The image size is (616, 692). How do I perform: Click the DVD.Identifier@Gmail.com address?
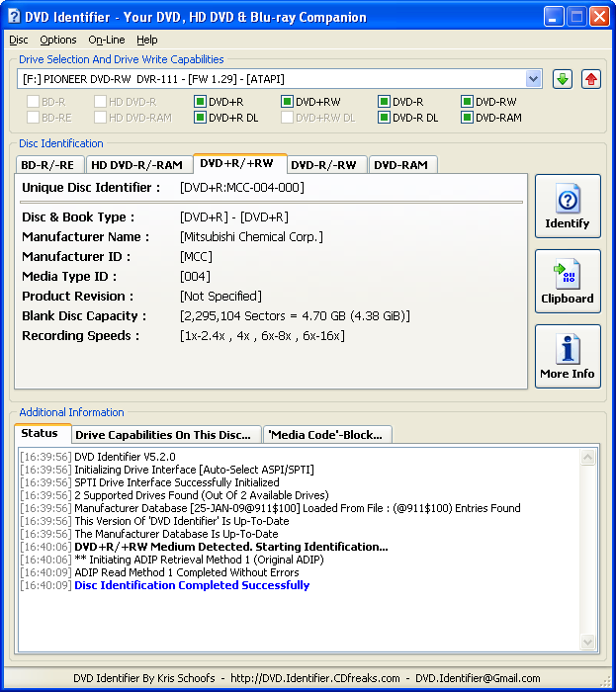point(478,678)
